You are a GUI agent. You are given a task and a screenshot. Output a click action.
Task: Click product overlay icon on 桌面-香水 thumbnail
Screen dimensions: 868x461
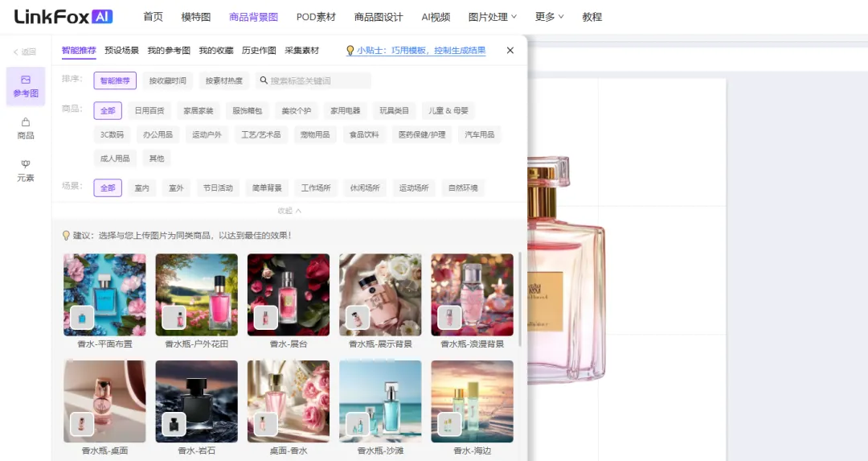coord(266,425)
